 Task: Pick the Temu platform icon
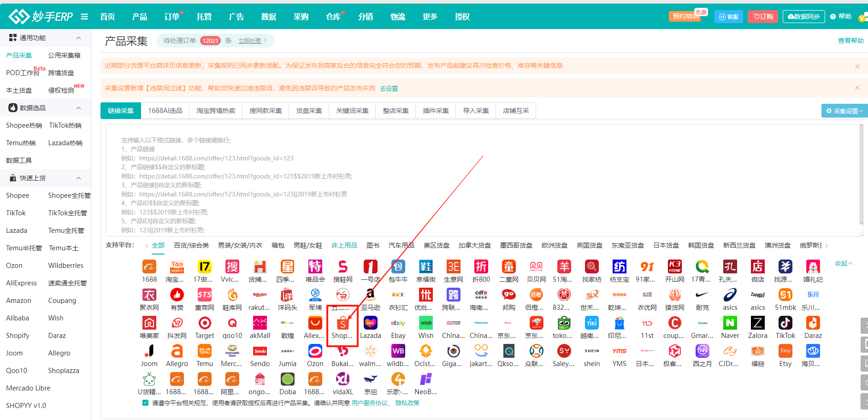(204, 352)
